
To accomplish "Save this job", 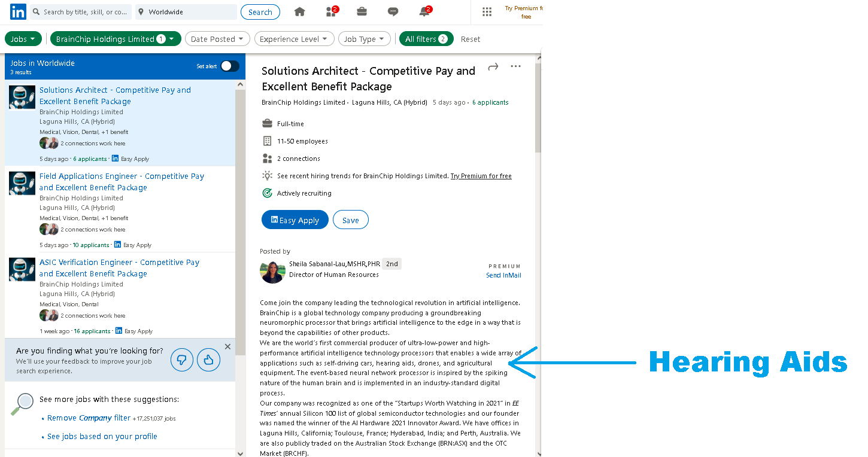I will (x=351, y=220).
